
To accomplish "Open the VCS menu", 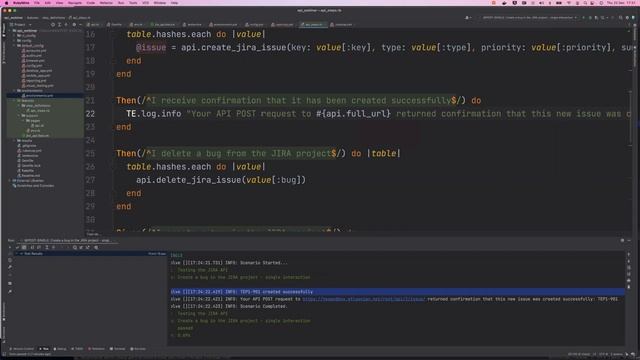I will tap(145, 3).
